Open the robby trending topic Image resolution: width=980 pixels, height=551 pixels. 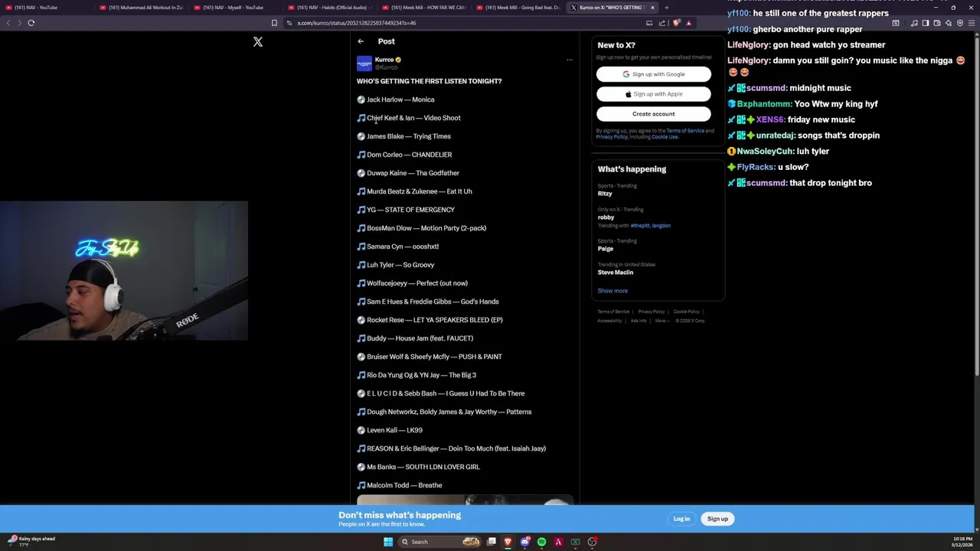pos(606,217)
